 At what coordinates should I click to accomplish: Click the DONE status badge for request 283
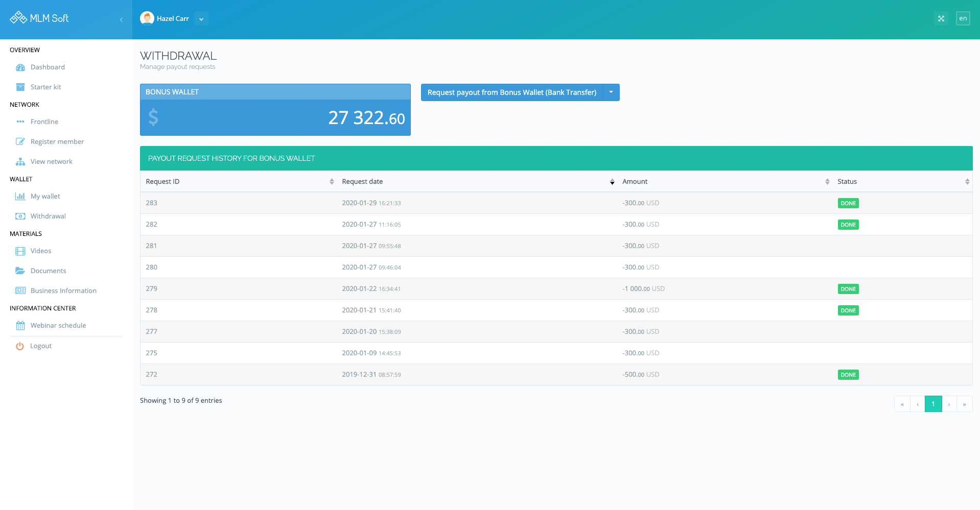[848, 203]
